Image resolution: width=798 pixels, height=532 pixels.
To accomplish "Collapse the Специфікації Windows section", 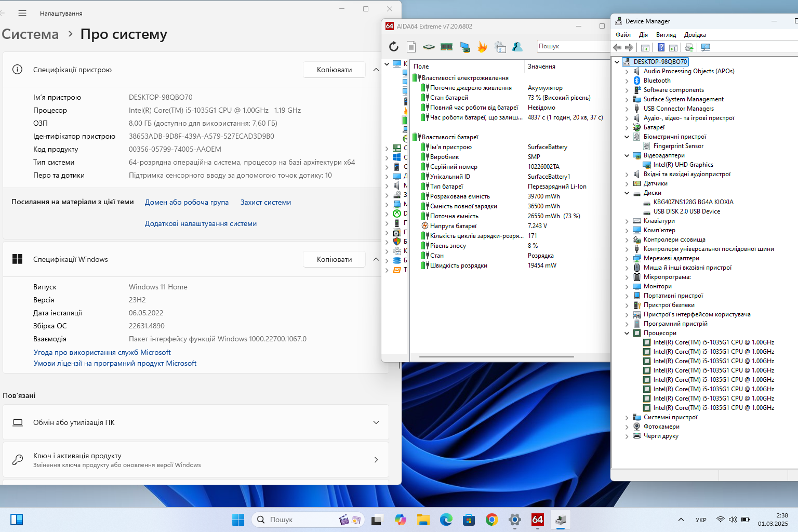I will [x=376, y=259].
